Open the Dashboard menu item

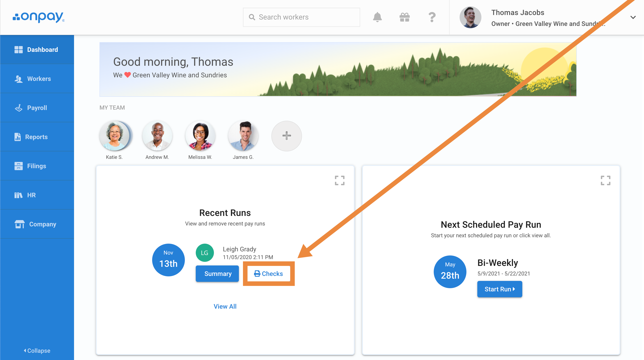37,50
